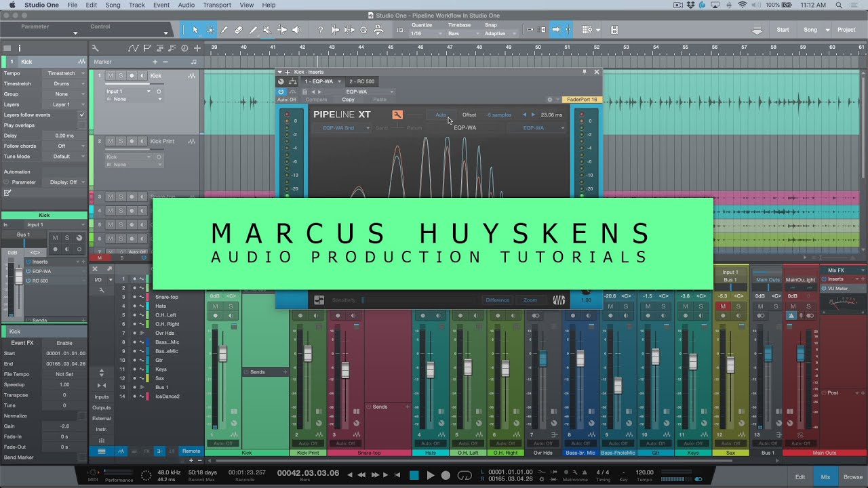
Task: Toggle the Play overlaps checkbox
Action: [82, 125]
